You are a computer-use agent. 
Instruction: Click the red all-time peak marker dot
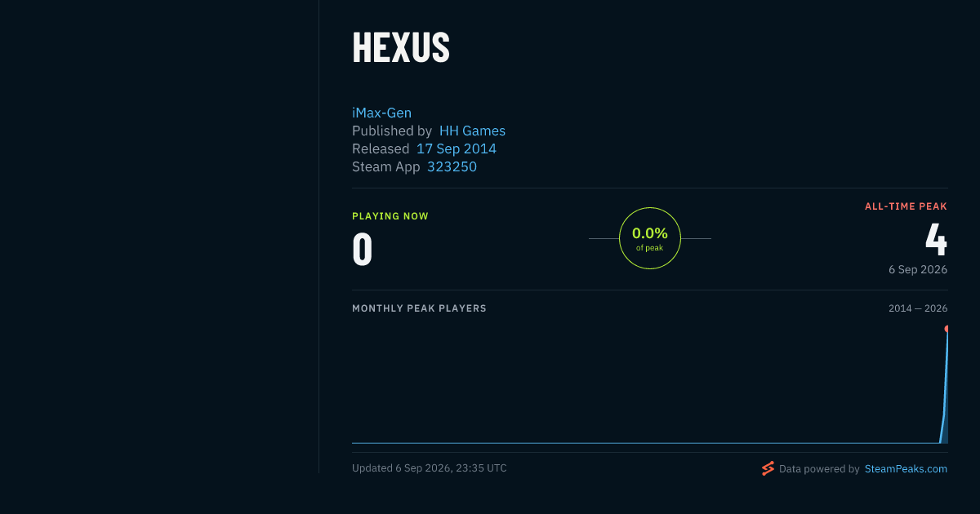point(947,329)
